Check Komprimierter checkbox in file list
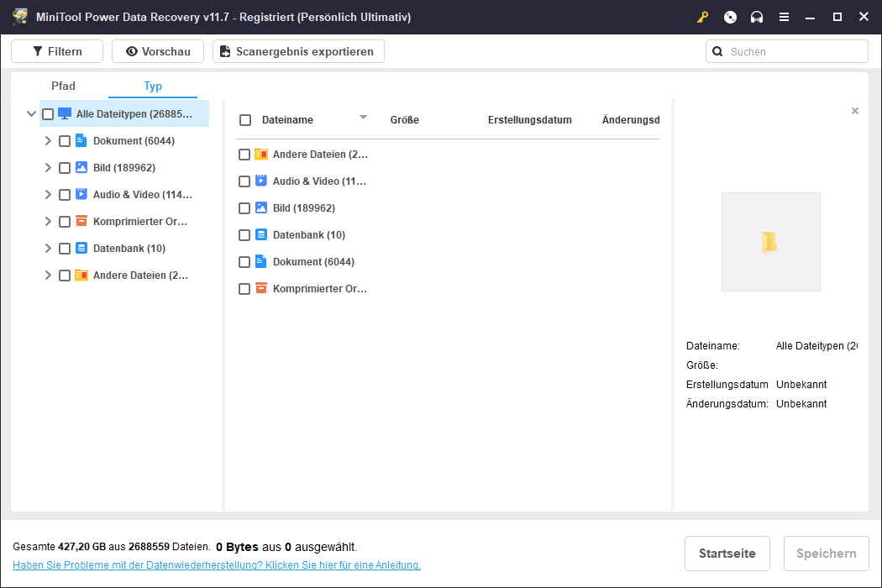882x588 pixels. point(244,289)
